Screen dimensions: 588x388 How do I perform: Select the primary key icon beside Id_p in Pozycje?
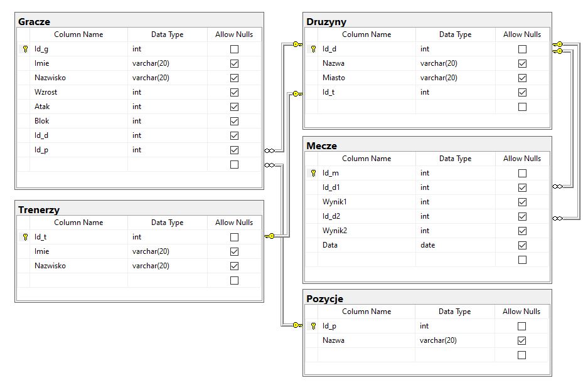pyautogui.click(x=313, y=326)
